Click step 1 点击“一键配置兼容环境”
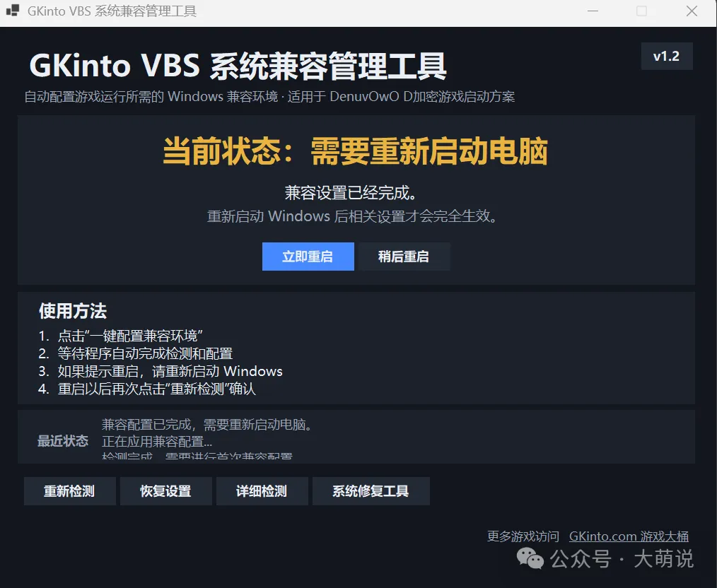717x588 pixels. pos(121,336)
